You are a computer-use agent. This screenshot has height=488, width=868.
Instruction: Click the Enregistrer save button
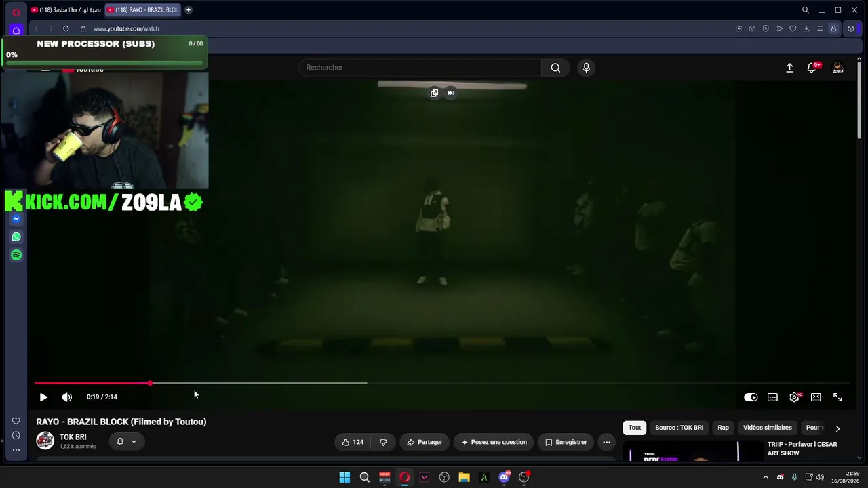coord(566,442)
